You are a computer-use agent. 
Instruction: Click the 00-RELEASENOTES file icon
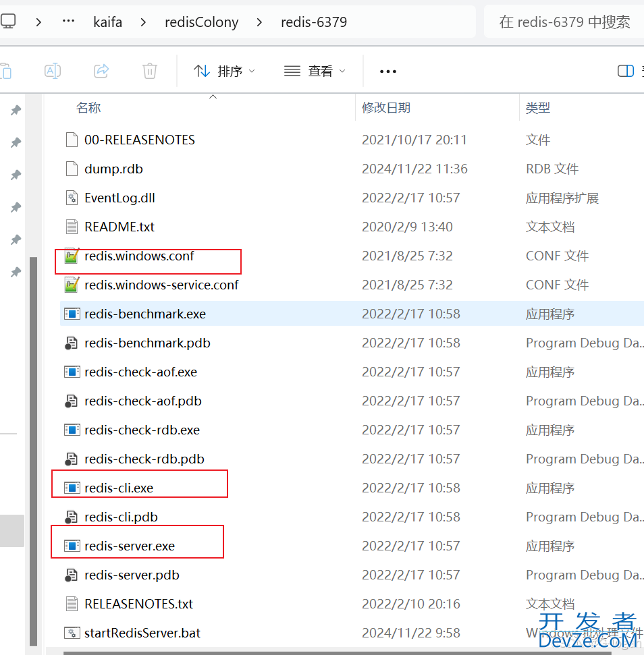tap(72, 140)
